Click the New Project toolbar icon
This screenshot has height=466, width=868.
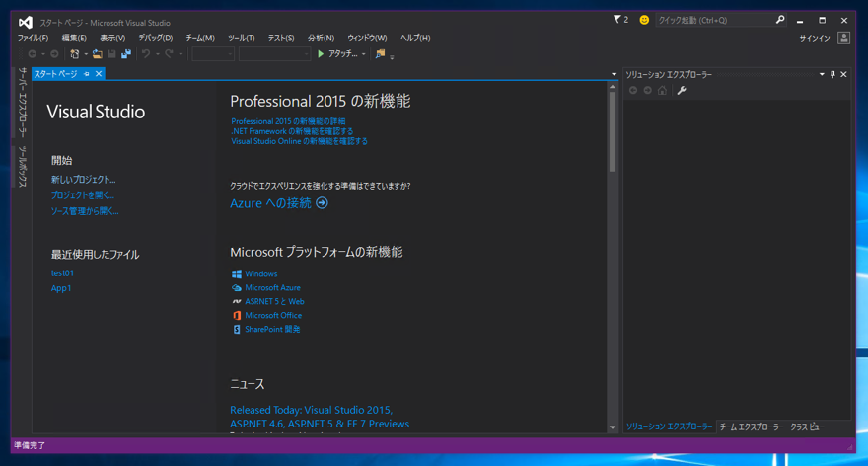coord(74,54)
